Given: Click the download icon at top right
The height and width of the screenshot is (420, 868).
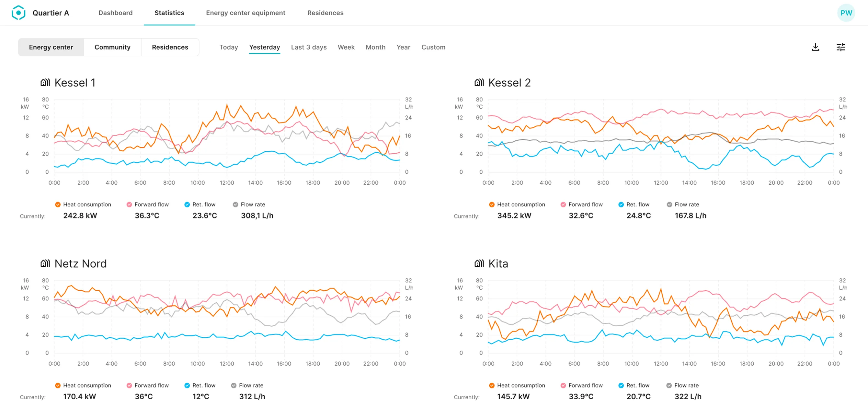Looking at the screenshot, I should point(815,47).
